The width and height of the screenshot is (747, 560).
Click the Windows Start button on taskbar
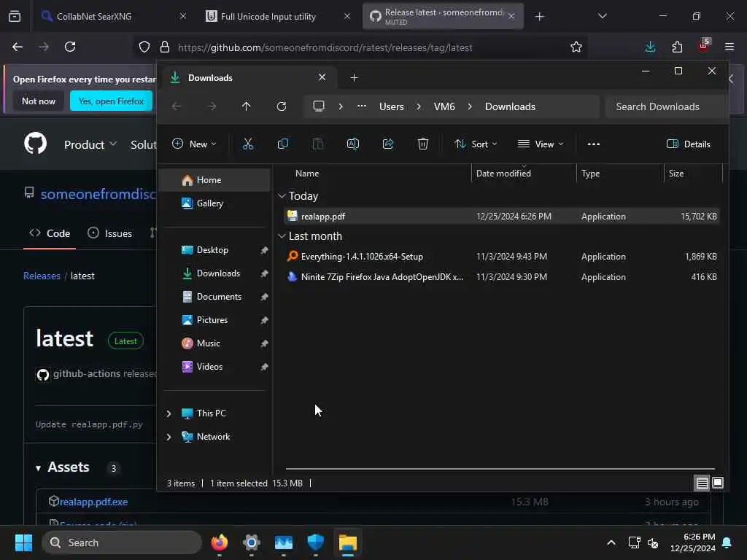tap(23, 542)
